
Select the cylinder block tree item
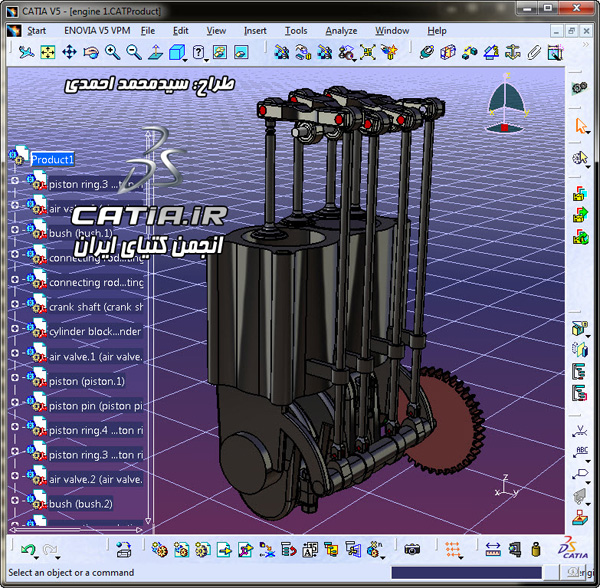[95, 331]
